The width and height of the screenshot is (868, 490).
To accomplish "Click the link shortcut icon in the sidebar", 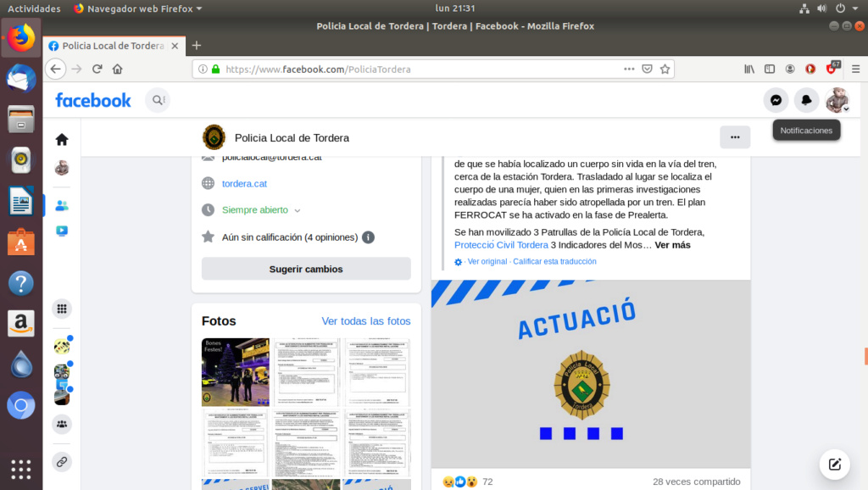I will [62, 462].
